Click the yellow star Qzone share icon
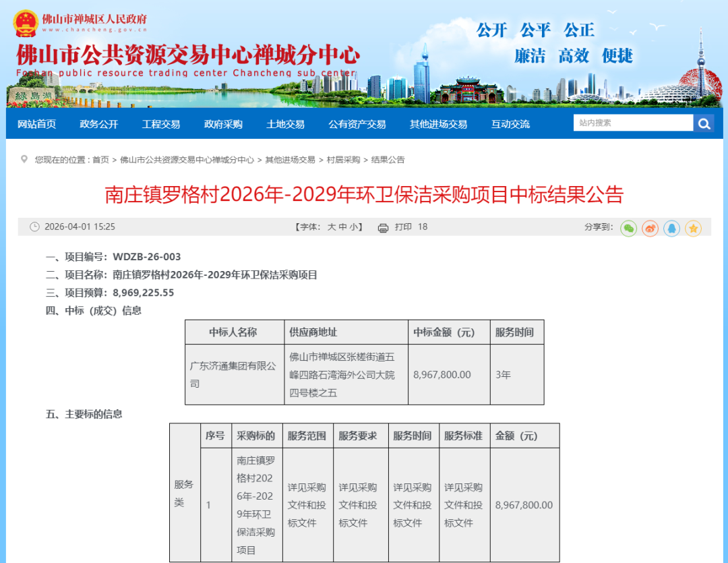 [x=693, y=227]
